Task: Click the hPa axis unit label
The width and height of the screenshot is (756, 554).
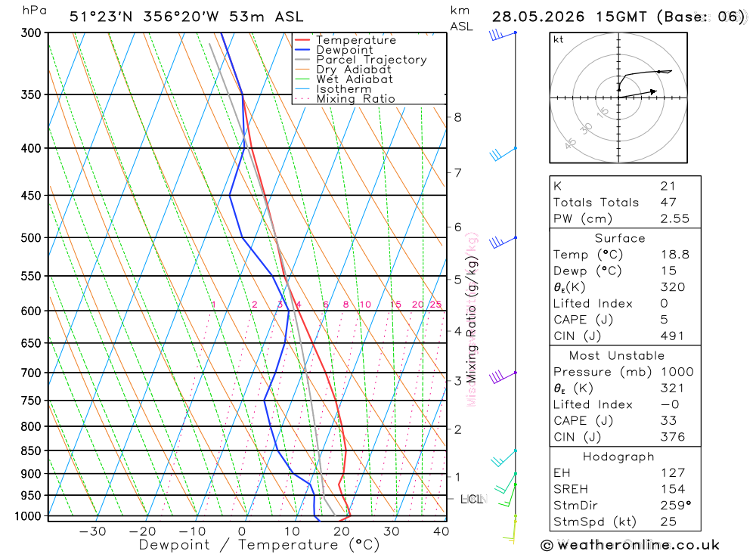Action: 34,11
